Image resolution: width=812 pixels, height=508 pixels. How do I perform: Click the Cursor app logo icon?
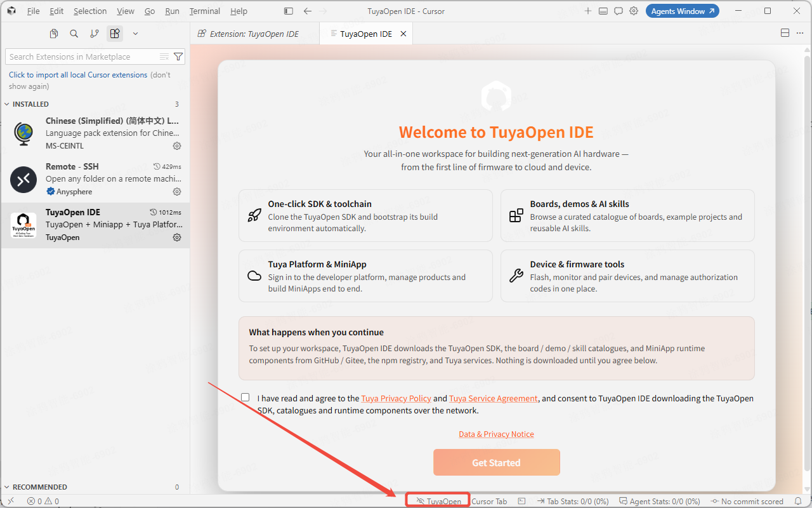11,11
